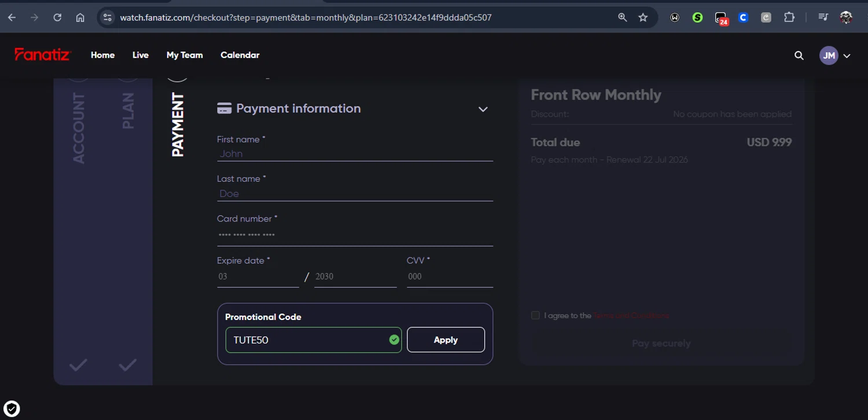
Task: Click the green valid checkmark in promo field
Action: (394, 340)
